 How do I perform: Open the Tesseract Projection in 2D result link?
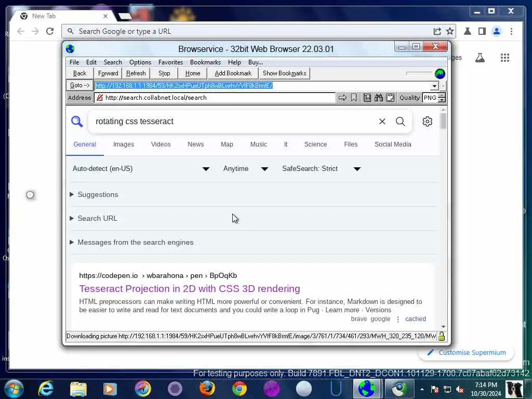(190, 289)
